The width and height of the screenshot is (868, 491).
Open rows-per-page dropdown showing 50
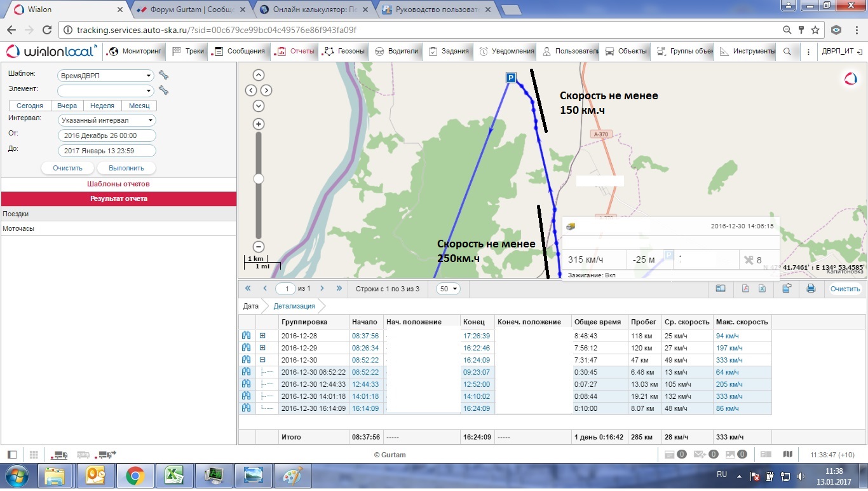coord(449,289)
